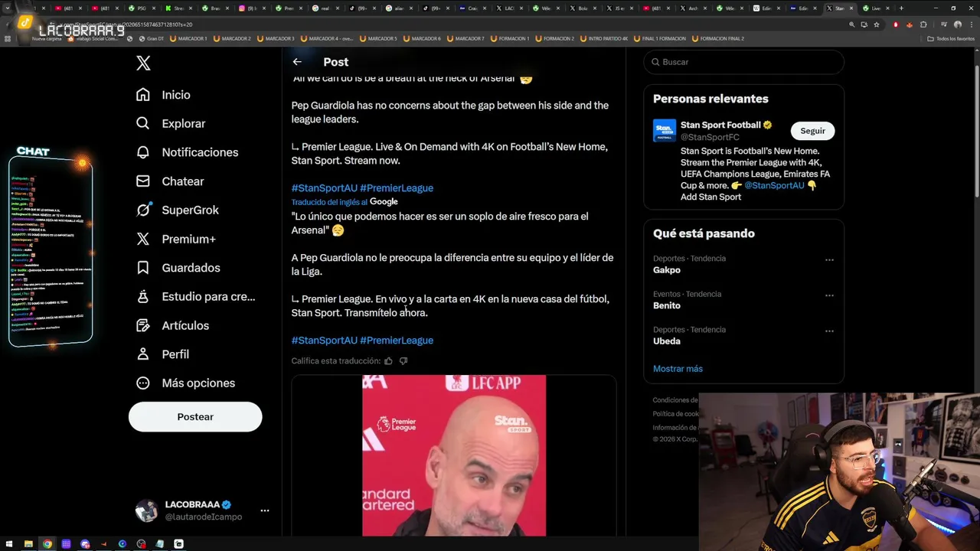Open MARCADOR 5 bookmark
This screenshot has height=551, width=980.
click(x=378, y=38)
